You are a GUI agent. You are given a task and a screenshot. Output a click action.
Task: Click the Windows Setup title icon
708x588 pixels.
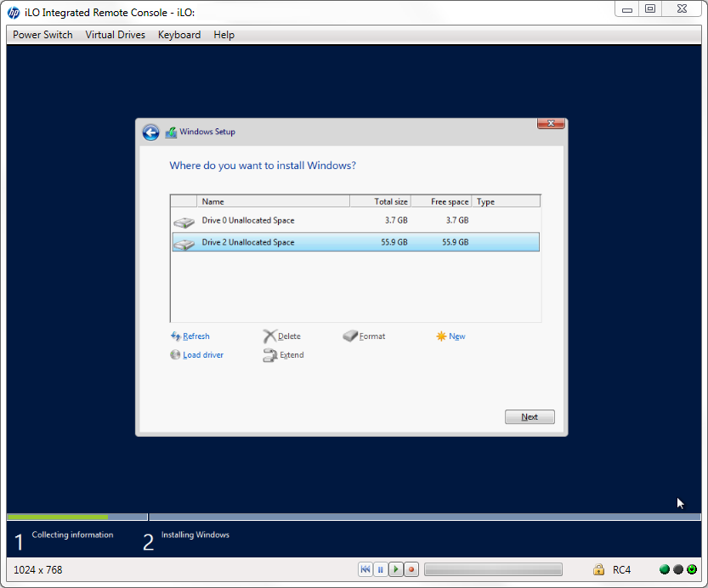point(171,133)
